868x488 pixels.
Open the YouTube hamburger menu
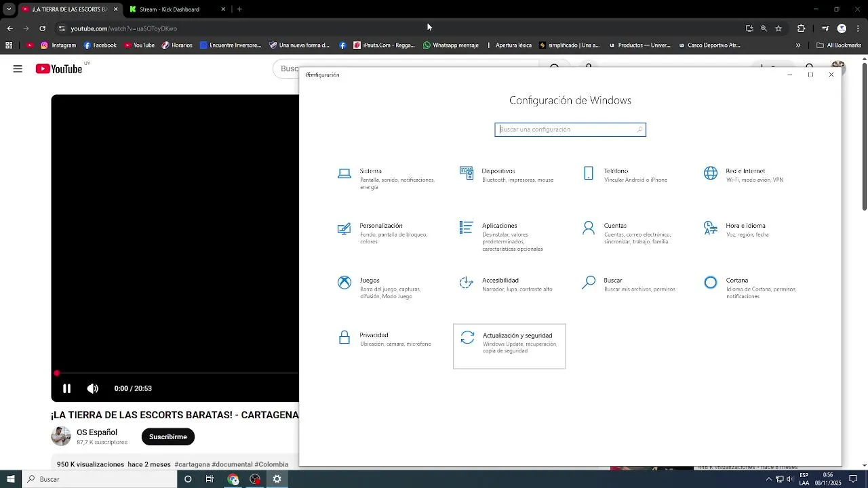(18, 68)
